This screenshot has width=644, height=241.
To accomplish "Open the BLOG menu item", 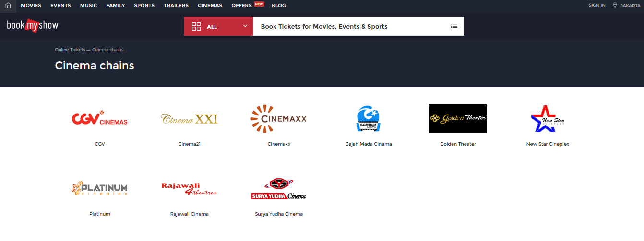I will pyautogui.click(x=278, y=6).
